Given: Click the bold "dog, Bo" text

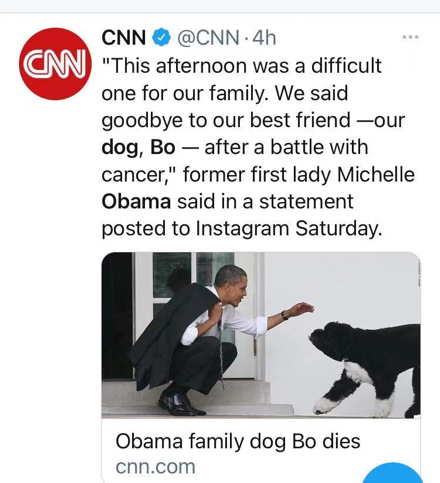Looking at the screenshot, I should tap(138, 147).
